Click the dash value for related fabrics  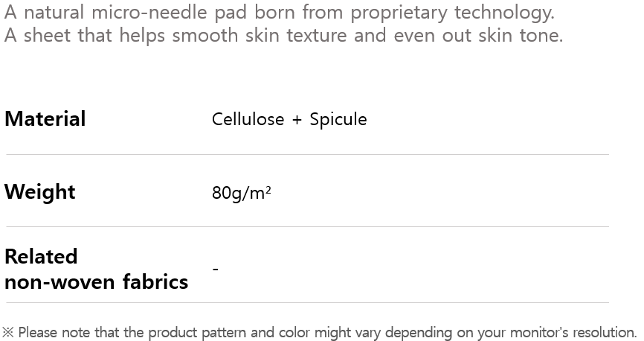[x=215, y=269]
